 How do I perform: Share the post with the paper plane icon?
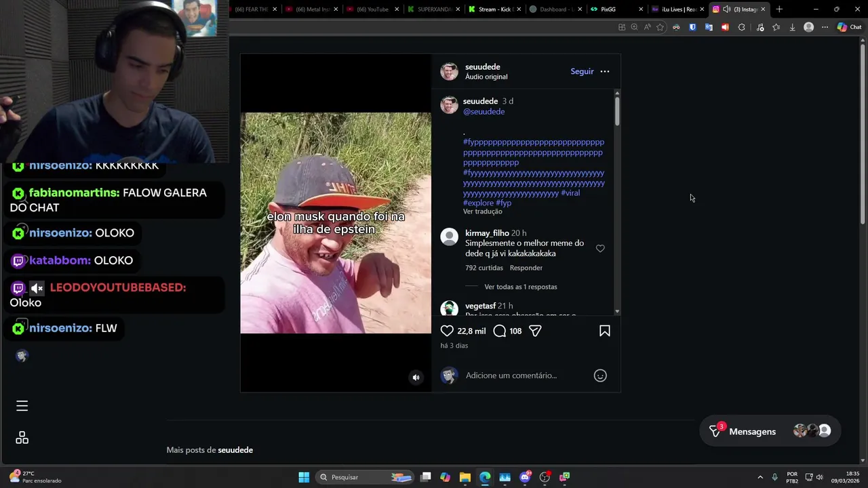[x=535, y=331]
